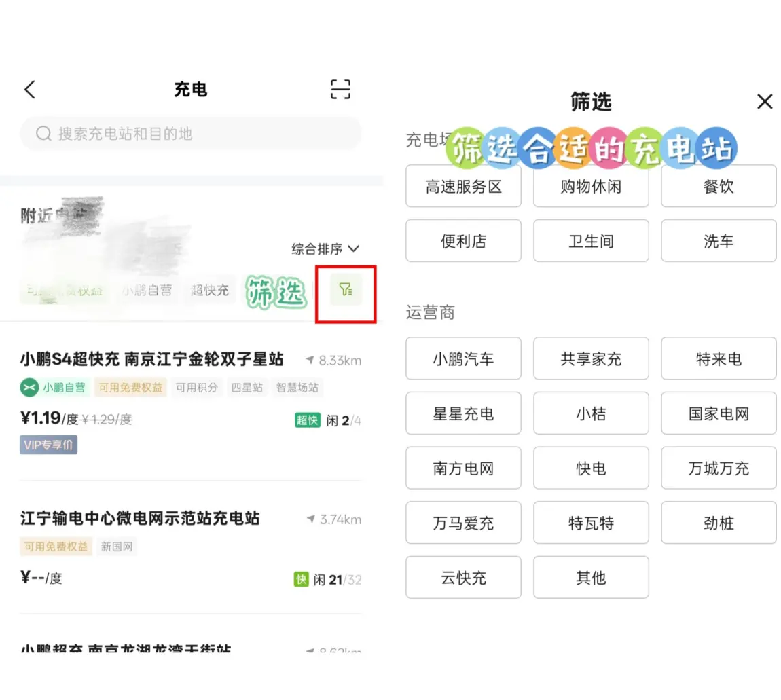Tap 可用免费权益 tag under 金轮双子星站
Image resolution: width=781 pixels, height=700 pixels.
(x=130, y=387)
